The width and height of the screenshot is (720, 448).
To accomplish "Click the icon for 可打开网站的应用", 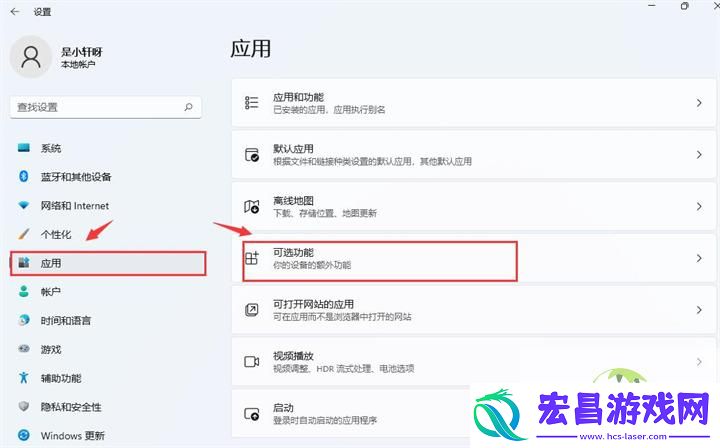I will 252,310.
